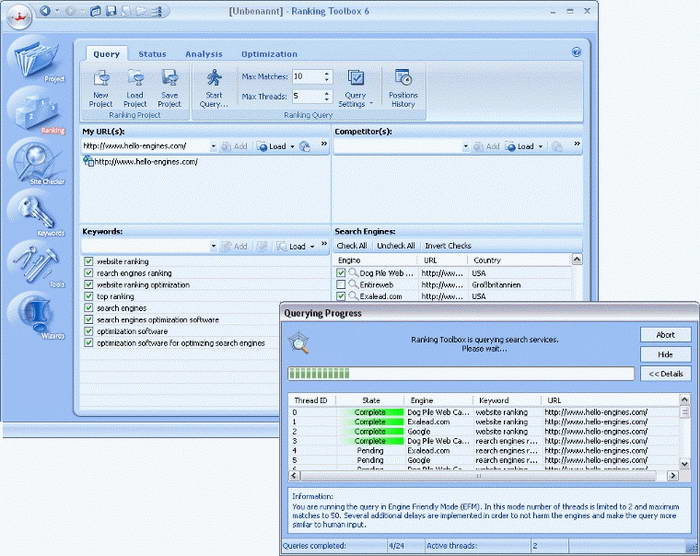Uncheck the 'search engines' keyword checkbox
Screen dimensions: 700x556
(88, 308)
